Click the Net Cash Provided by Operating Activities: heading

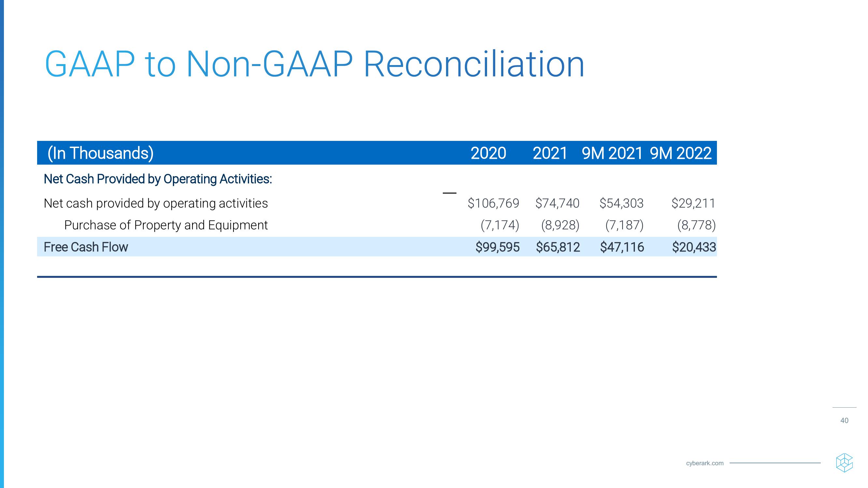158,179
